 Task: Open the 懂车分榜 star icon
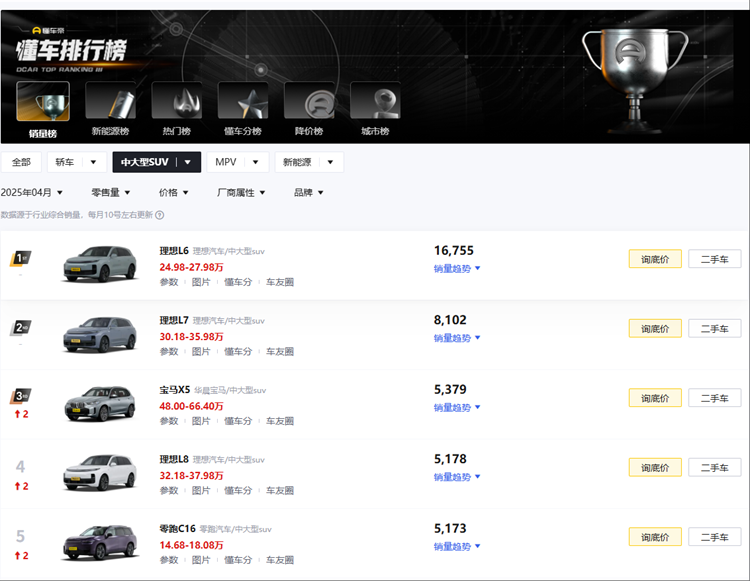pyautogui.click(x=243, y=100)
